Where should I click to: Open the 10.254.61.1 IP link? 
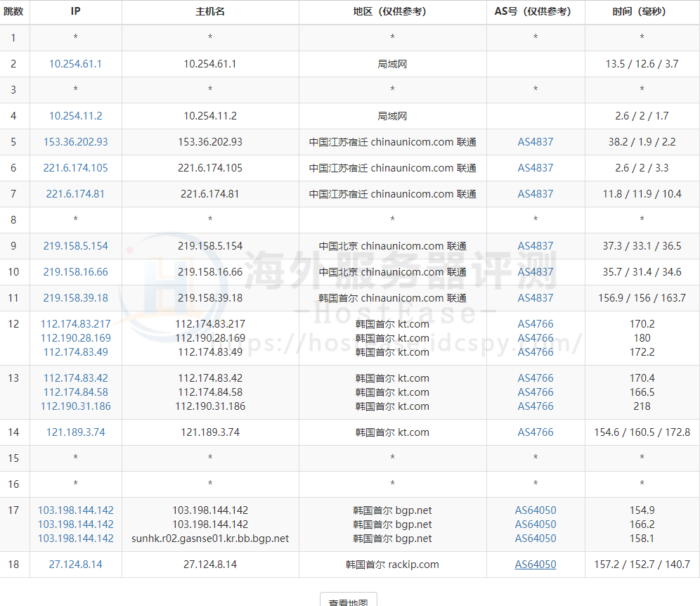(75, 64)
